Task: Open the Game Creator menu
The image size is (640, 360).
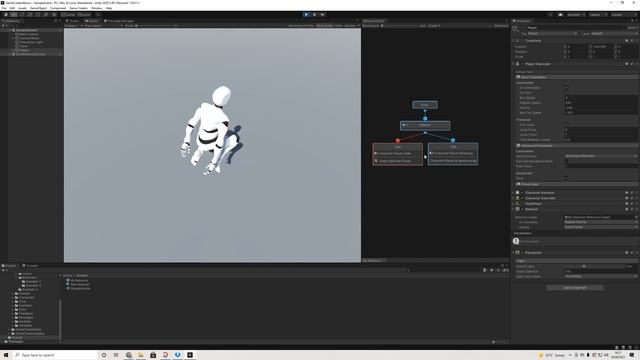Action: tap(78, 8)
